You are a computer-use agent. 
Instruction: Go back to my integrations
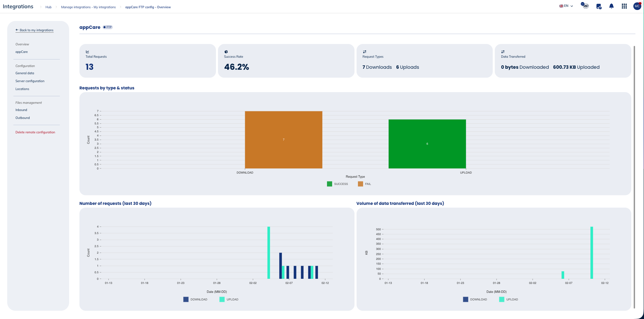(x=34, y=30)
